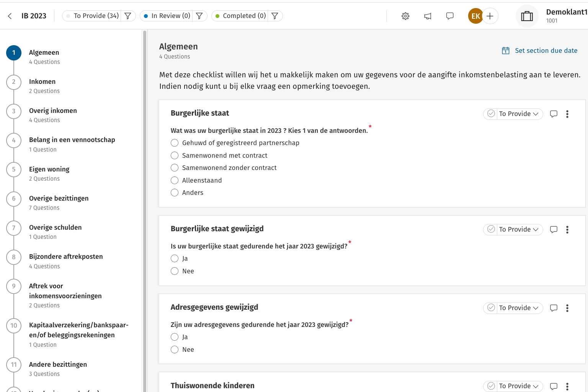Viewport: 588px width, 392px height.
Task: Go to the Inkomen section
Action: (42, 82)
